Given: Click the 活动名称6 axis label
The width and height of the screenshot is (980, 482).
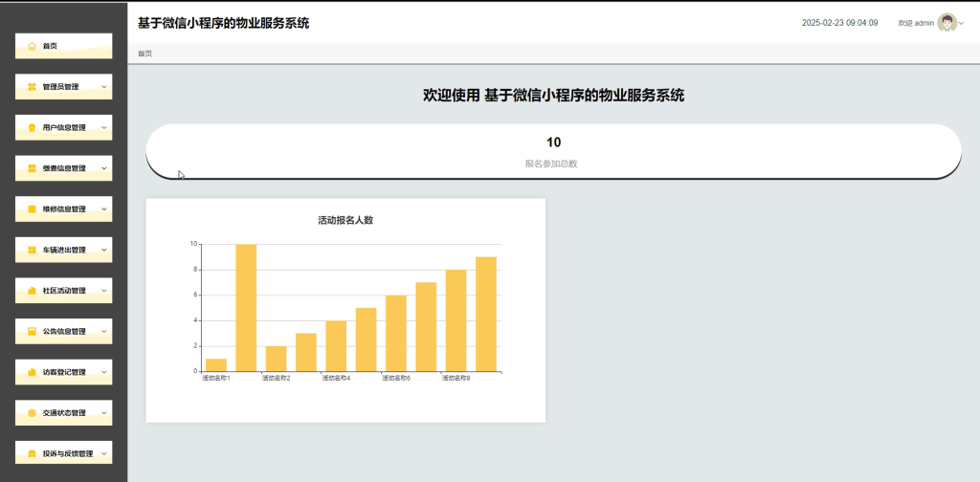Looking at the screenshot, I should pos(395,379).
